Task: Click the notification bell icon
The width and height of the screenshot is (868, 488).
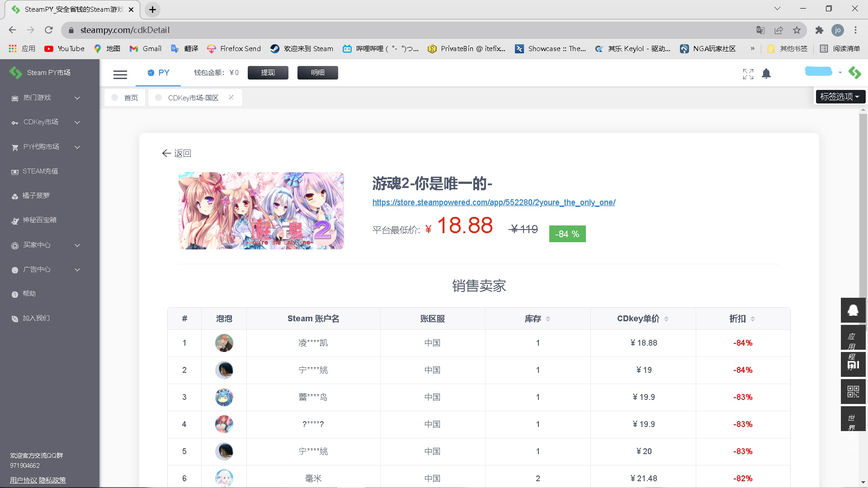Action: [766, 74]
